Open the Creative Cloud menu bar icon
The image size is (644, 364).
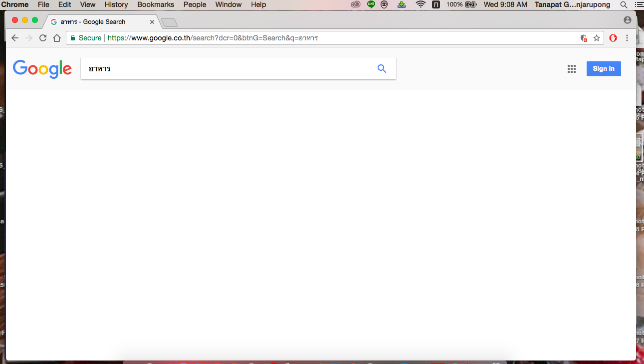tap(355, 4)
